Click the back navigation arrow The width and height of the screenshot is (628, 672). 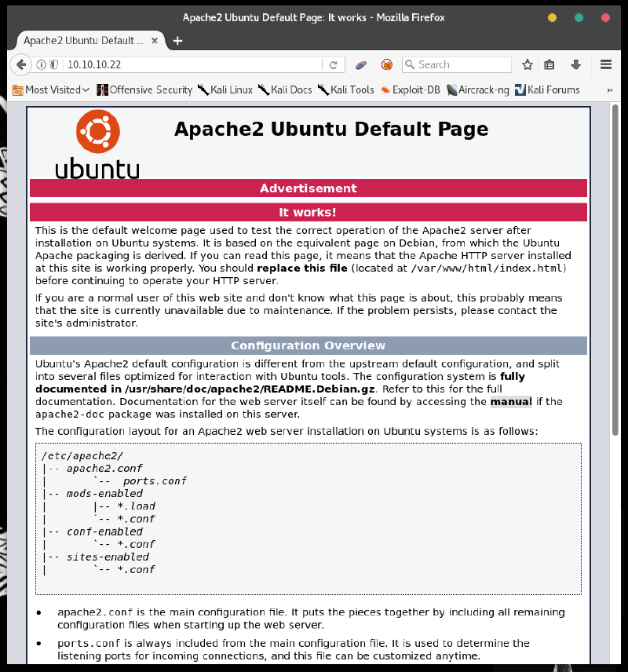click(20, 64)
